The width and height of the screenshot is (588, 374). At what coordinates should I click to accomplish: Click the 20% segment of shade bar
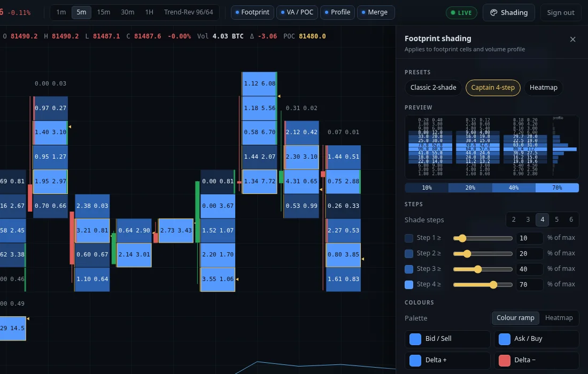[x=470, y=188]
